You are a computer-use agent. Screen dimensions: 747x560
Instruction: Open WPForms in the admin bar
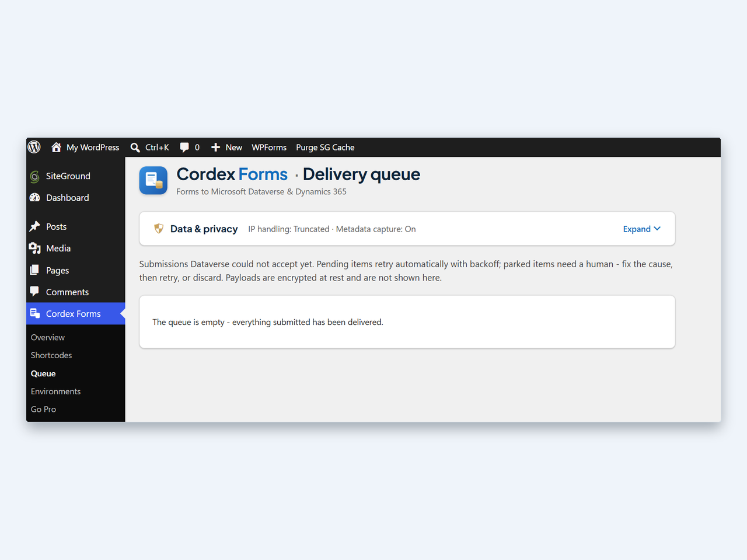269,148
